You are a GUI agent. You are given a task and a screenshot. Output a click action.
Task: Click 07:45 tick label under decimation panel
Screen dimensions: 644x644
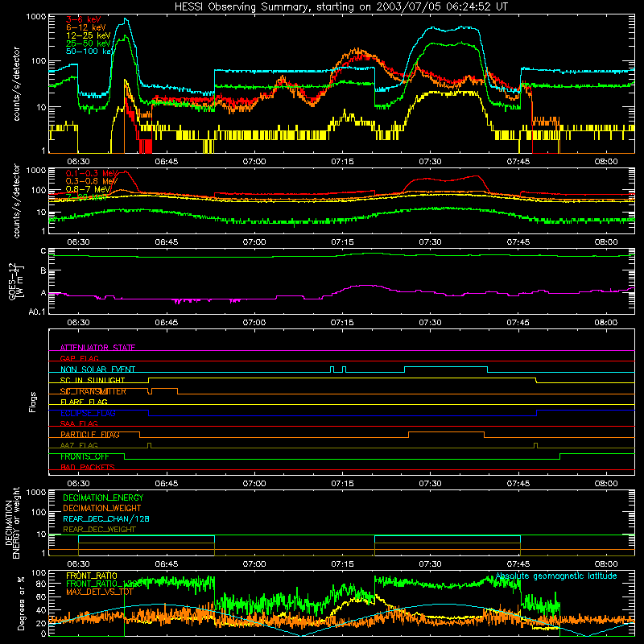[x=518, y=564]
